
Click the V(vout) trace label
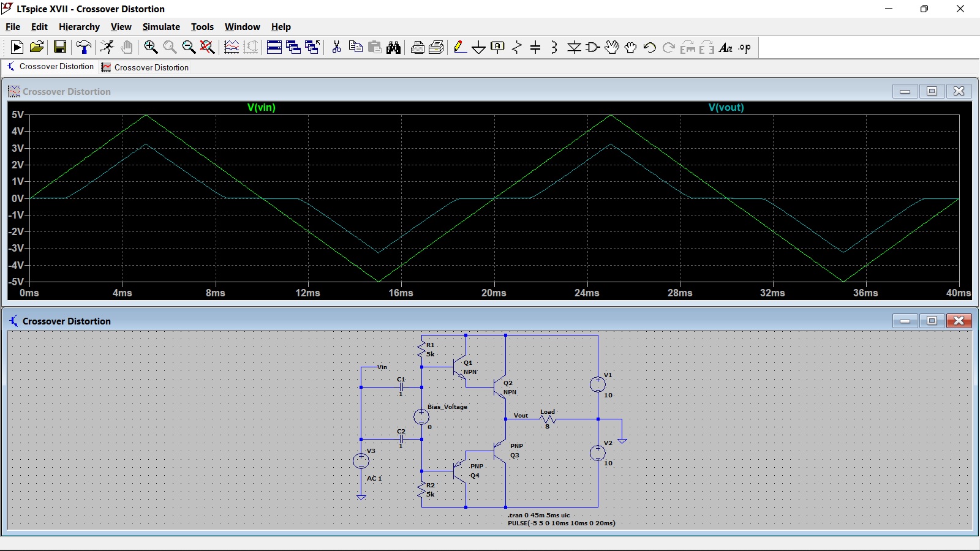(726, 107)
